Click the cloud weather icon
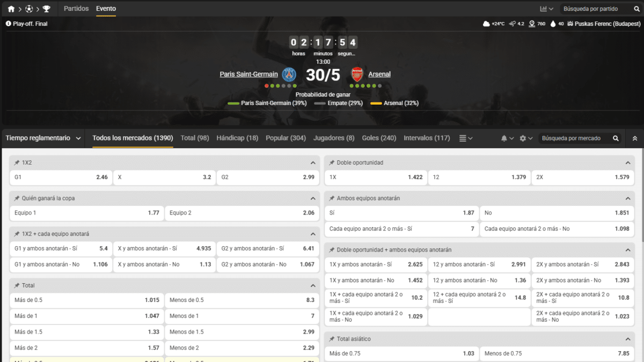Screen dimensions: 644x362 click(486, 24)
